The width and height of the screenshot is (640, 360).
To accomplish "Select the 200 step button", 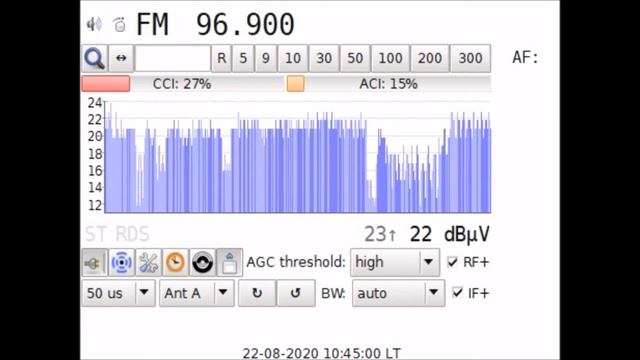I will click(430, 58).
